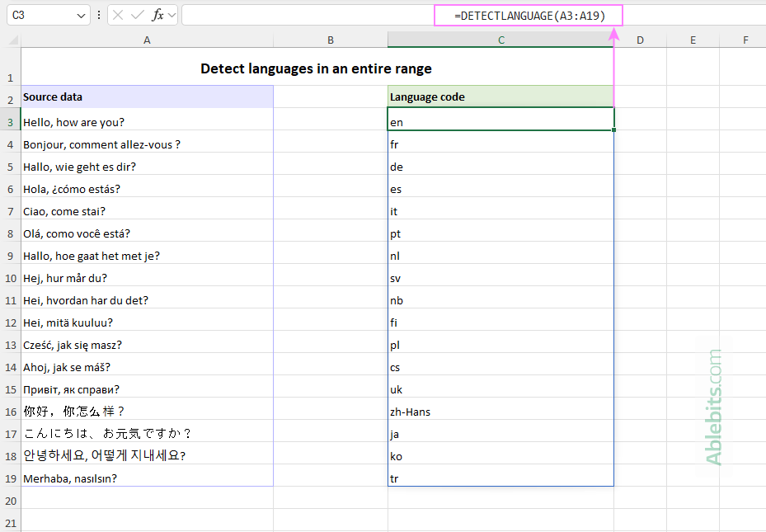Click the 'es' language code cell
The width and height of the screenshot is (766, 532).
pyautogui.click(x=500, y=186)
